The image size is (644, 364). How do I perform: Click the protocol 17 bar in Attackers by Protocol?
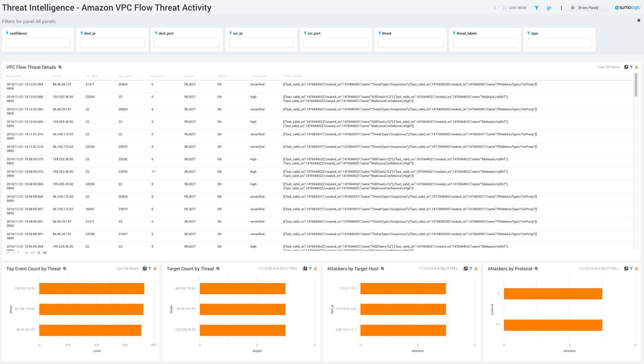(553, 325)
